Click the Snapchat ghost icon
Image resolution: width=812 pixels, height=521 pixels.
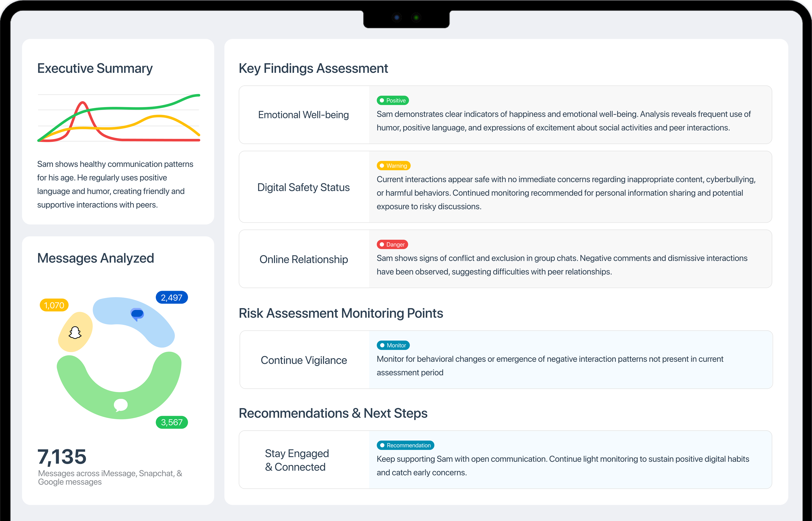[x=75, y=333]
